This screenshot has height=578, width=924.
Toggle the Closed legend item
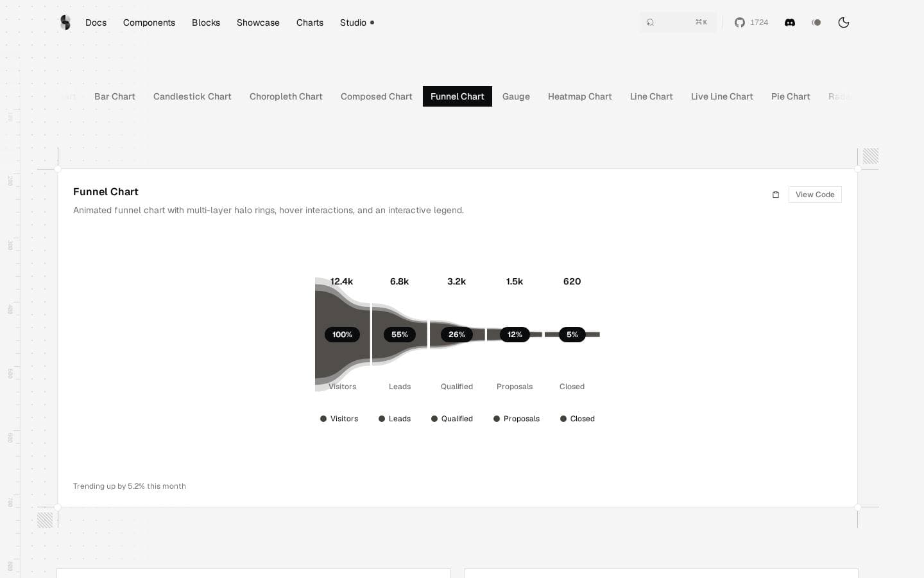coord(577,419)
